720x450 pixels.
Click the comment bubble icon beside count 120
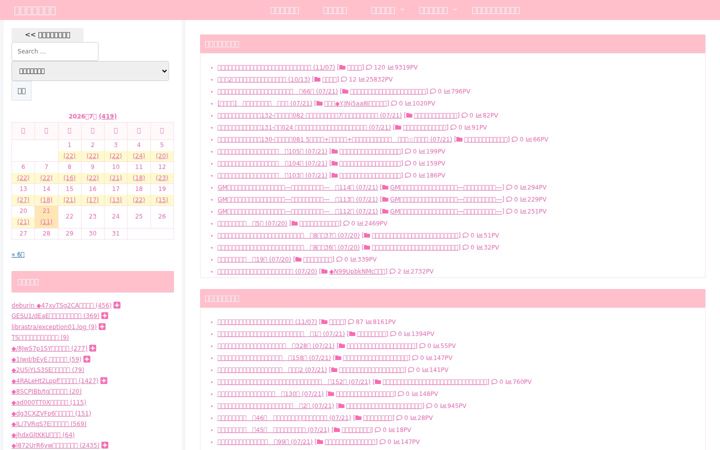point(369,68)
